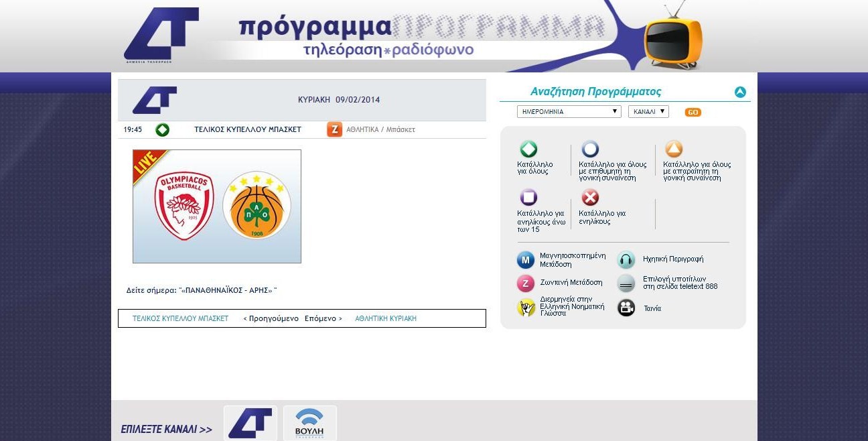This screenshot has width=868, height=441.
Task: Click the red X adults-only rating icon
Action: click(x=590, y=198)
